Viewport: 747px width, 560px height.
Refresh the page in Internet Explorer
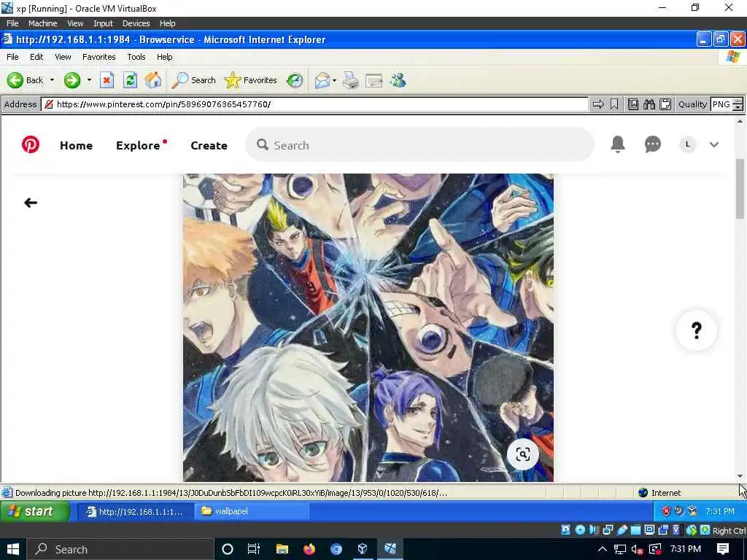pyautogui.click(x=130, y=80)
